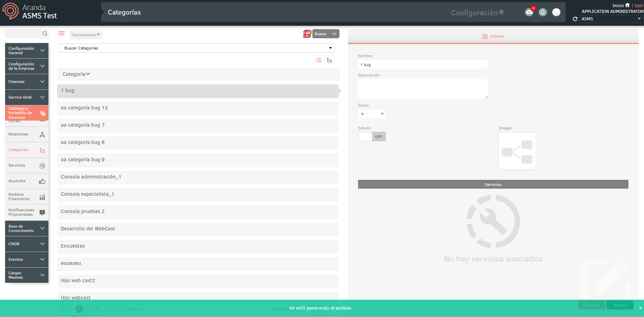Open the Transversales dropdown
This screenshot has width=644, height=317.
coord(85,35)
